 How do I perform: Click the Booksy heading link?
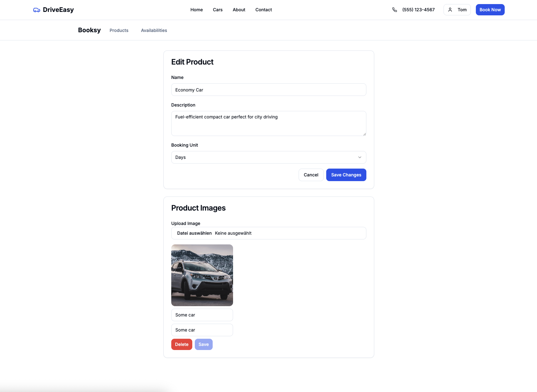coord(89,30)
